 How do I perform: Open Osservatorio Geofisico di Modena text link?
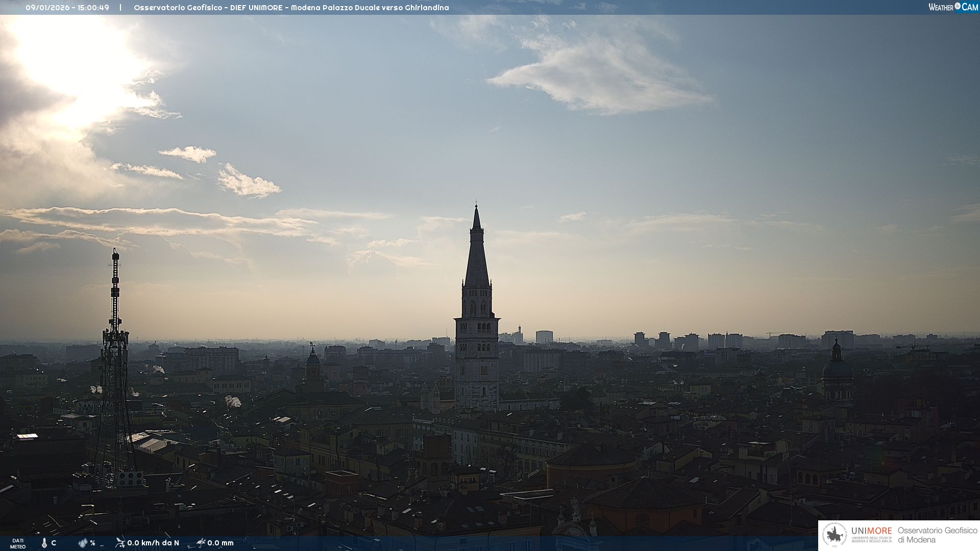[x=937, y=535]
